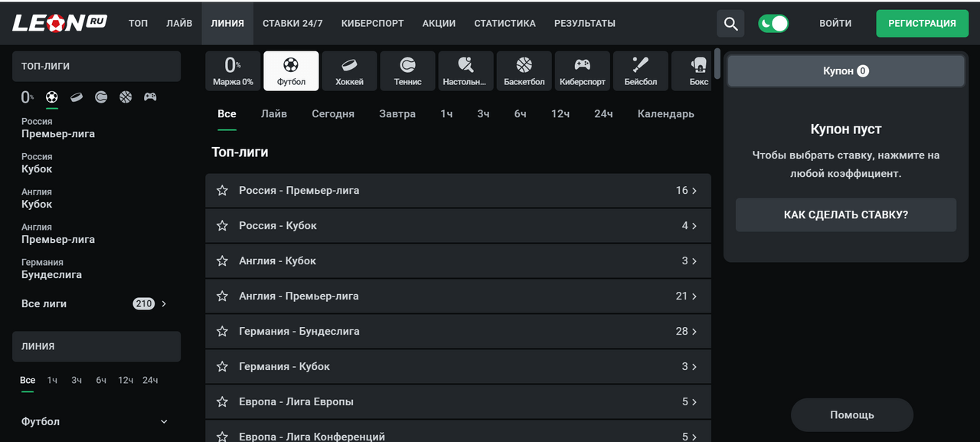The image size is (980, 442).
Task: Switch to the Сегодня tab
Action: [332, 114]
